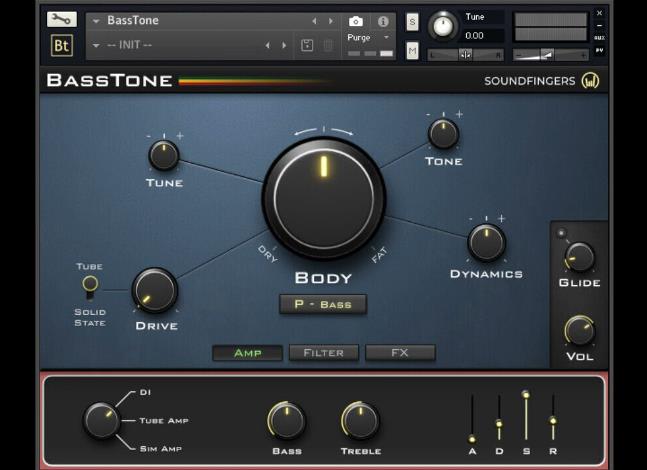Click the amp type selector knob
The height and width of the screenshot is (470, 647).
pos(102,420)
